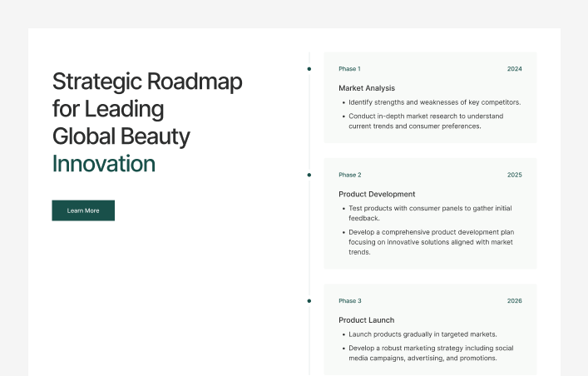This screenshot has height=376, width=588.
Task: Click the 'Product Launch' heading
Action: coord(367,320)
